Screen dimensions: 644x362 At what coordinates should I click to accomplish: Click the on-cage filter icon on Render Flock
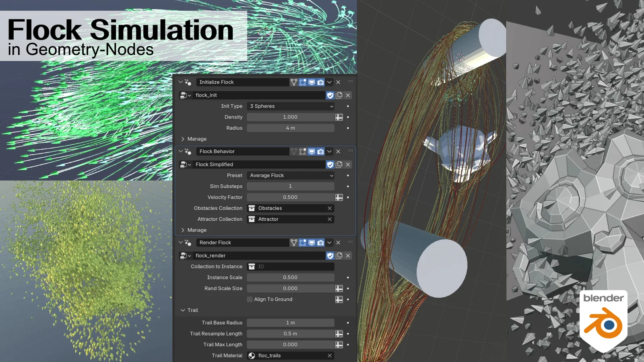[x=294, y=243]
